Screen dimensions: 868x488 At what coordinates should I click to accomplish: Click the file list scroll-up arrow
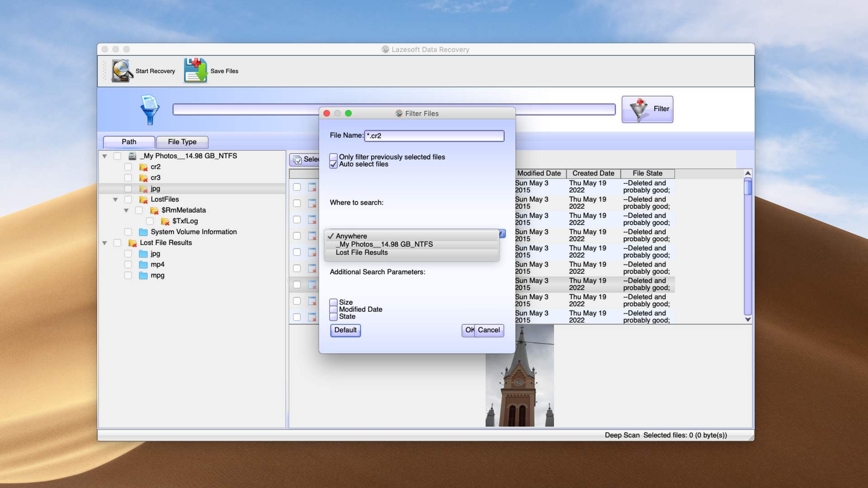tap(748, 174)
